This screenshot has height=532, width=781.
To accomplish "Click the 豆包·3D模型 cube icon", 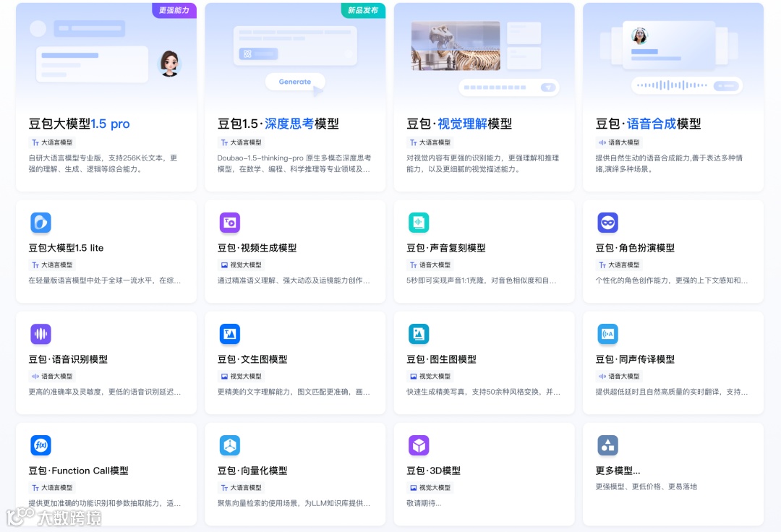I will click(419, 445).
